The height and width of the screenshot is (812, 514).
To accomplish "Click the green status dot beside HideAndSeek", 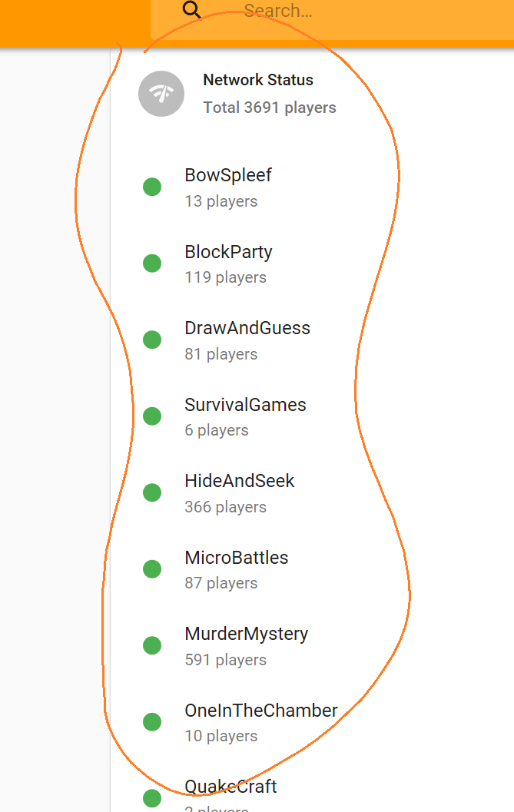I will (152, 492).
